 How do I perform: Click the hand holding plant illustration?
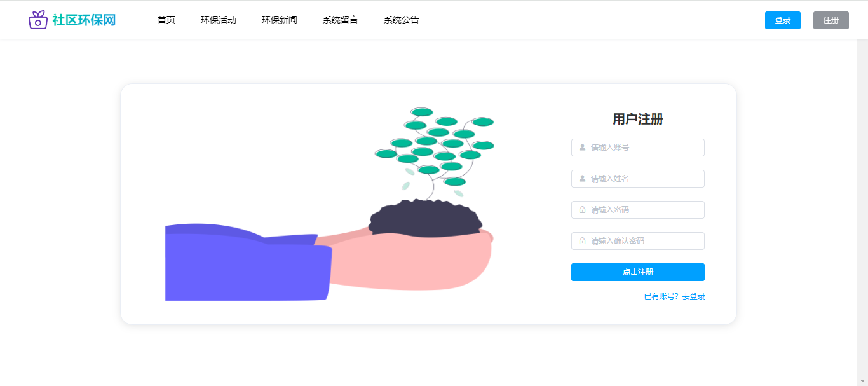pyautogui.click(x=330, y=204)
